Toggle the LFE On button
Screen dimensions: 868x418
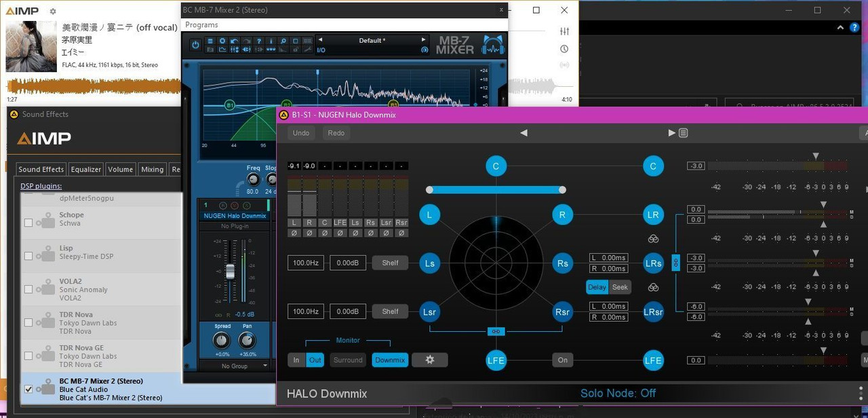[562, 360]
